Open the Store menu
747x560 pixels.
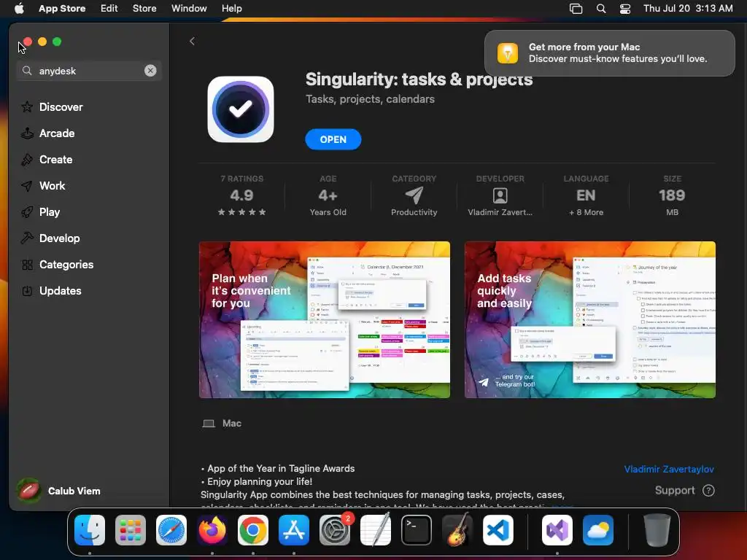pos(144,8)
